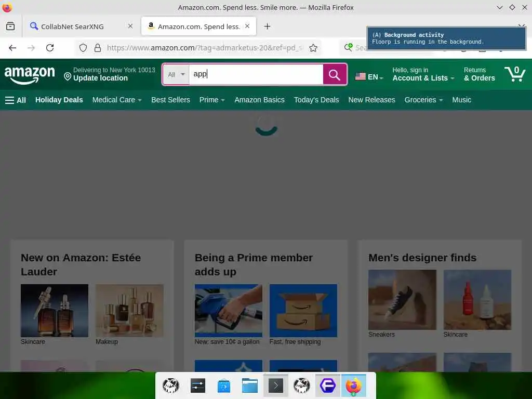Open the save 10¢ a gallon image
Screen dimensions: 532x399
[x=229, y=311]
